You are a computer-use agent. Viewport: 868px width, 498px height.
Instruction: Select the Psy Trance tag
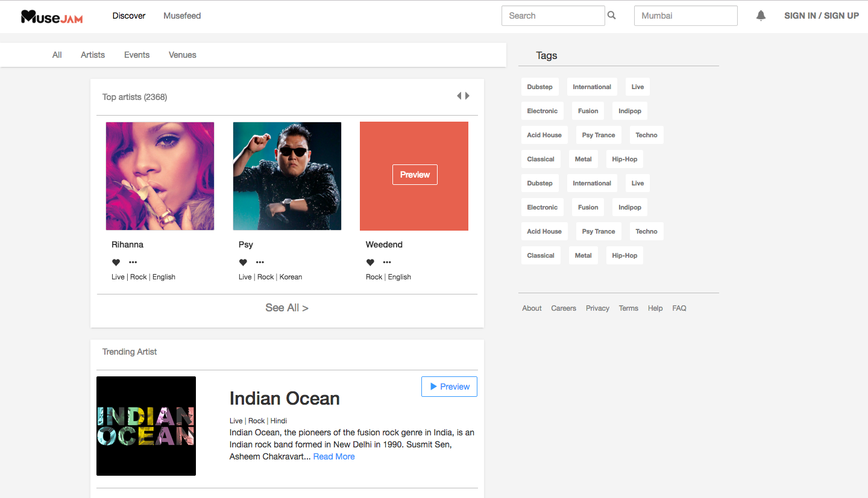598,135
